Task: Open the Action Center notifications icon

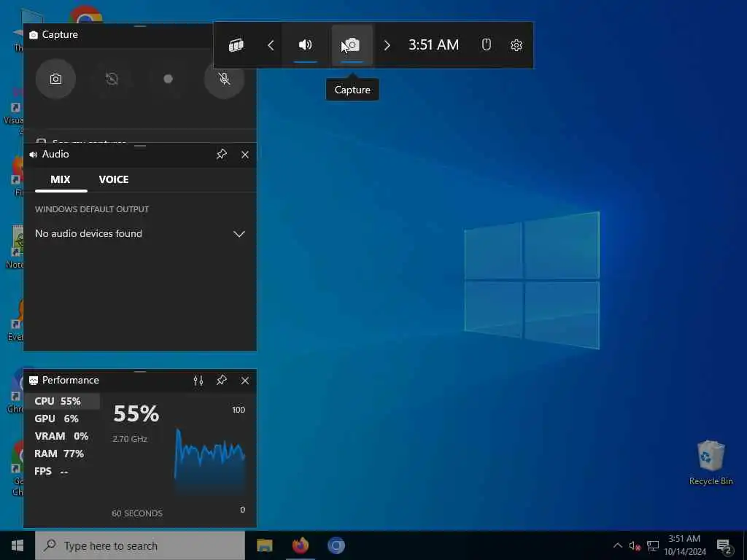Action: [724, 546]
